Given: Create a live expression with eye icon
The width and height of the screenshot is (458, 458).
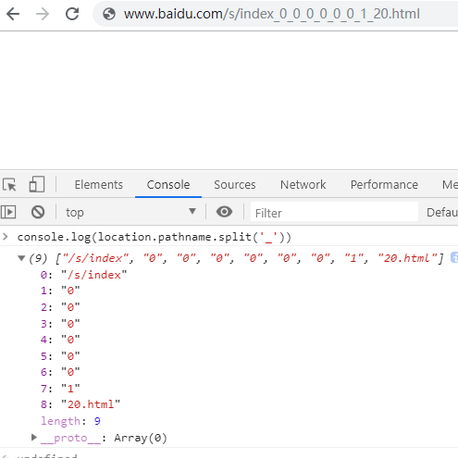Looking at the screenshot, I should [224, 212].
